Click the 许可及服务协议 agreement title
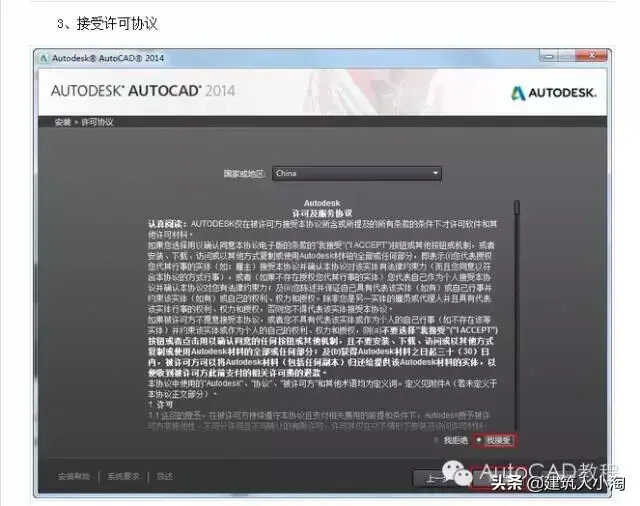Screen dimensions: 640x506 click(322, 213)
